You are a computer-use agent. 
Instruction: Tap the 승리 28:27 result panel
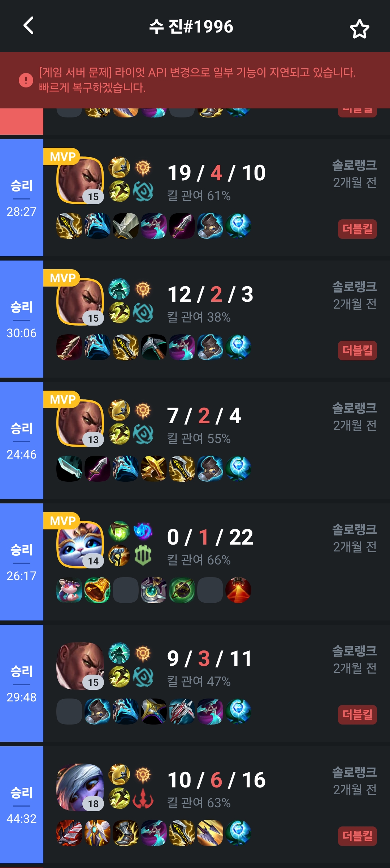point(22,198)
